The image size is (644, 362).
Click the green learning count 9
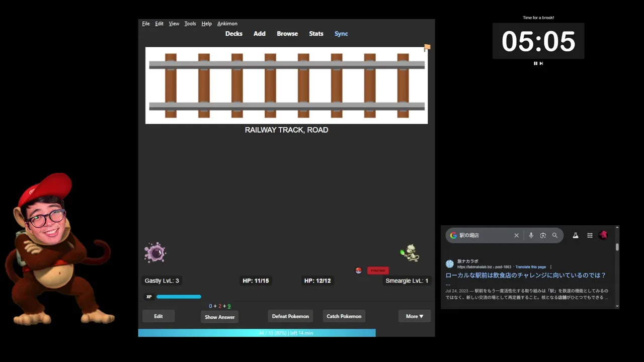point(229,306)
